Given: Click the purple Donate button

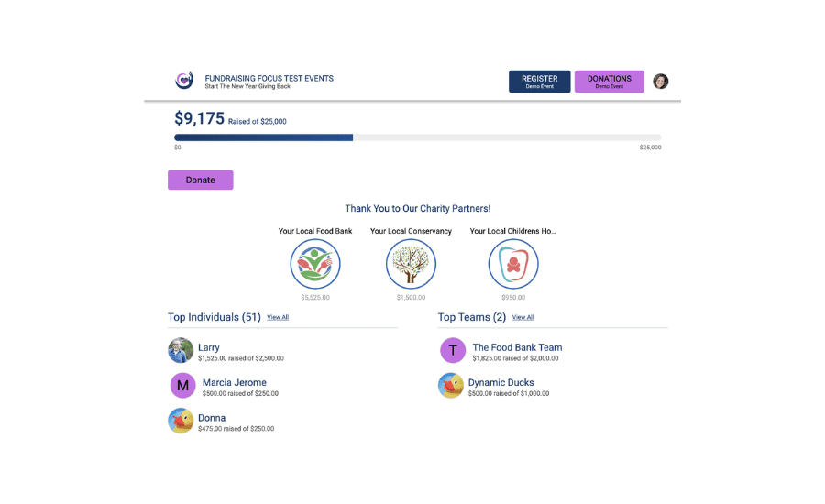Looking at the screenshot, I should pyautogui.click(x=200, y=180).
